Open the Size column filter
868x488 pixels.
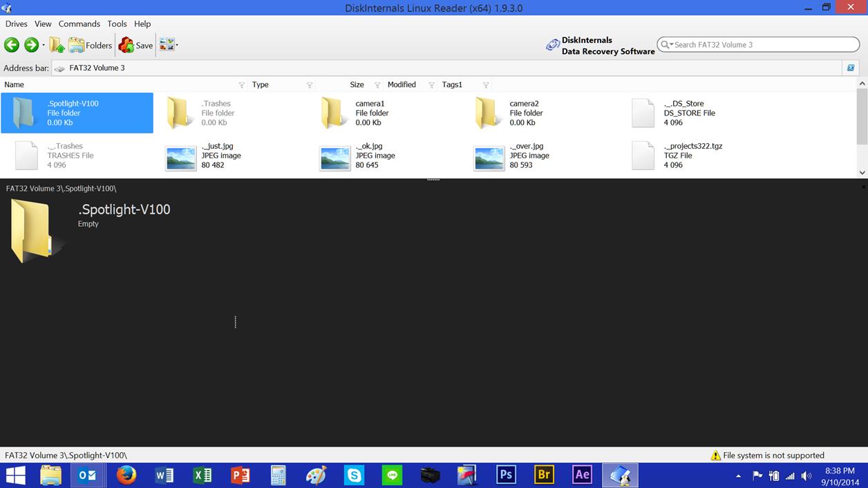point(377,85)
